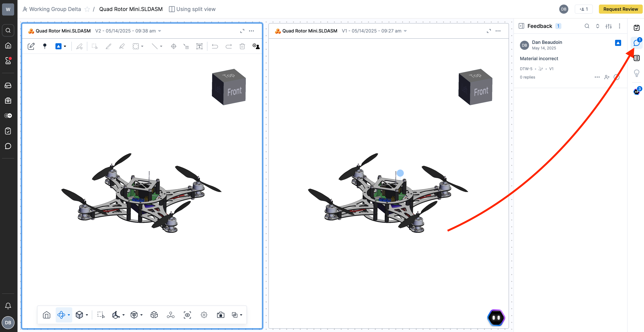Select the text box tool
The height and width of the screenshot is (332, 644).
coord(199,46)
